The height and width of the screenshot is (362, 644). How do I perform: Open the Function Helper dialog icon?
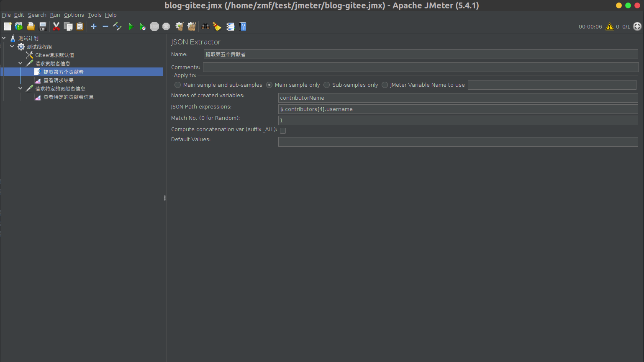pos(231,26)
